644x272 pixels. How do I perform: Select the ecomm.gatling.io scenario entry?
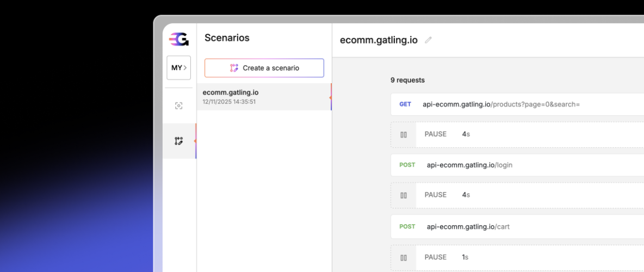pos(264,97)
